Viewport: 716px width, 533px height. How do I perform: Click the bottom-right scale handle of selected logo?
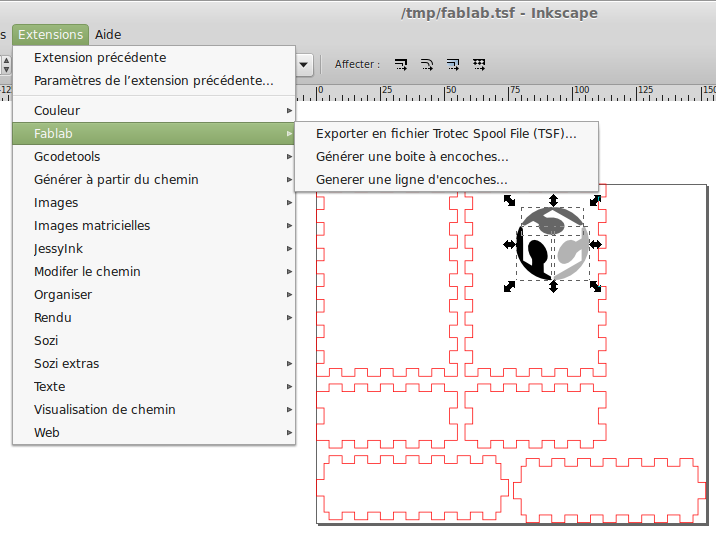point(595,286)
